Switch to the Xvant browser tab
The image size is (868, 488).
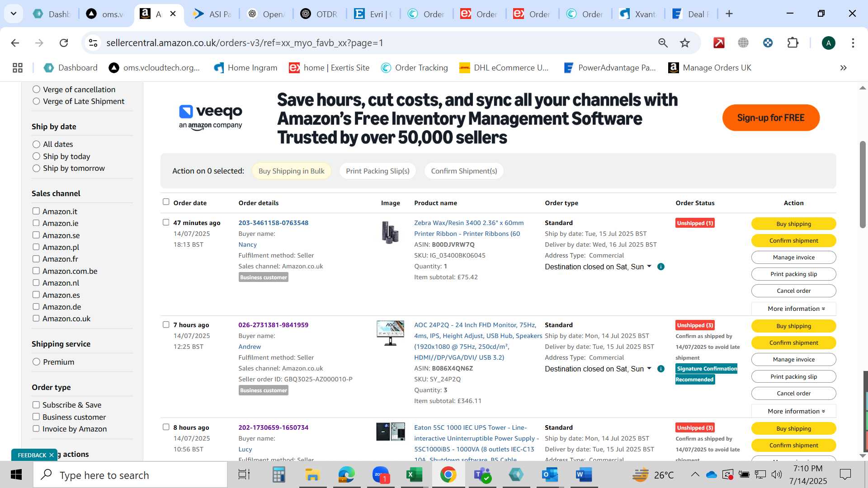638,14
